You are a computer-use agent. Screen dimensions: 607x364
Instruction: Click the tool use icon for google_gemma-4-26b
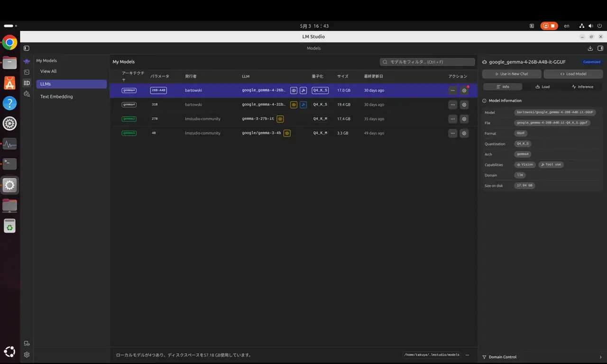pyautogui.click(x=303, y=91)
